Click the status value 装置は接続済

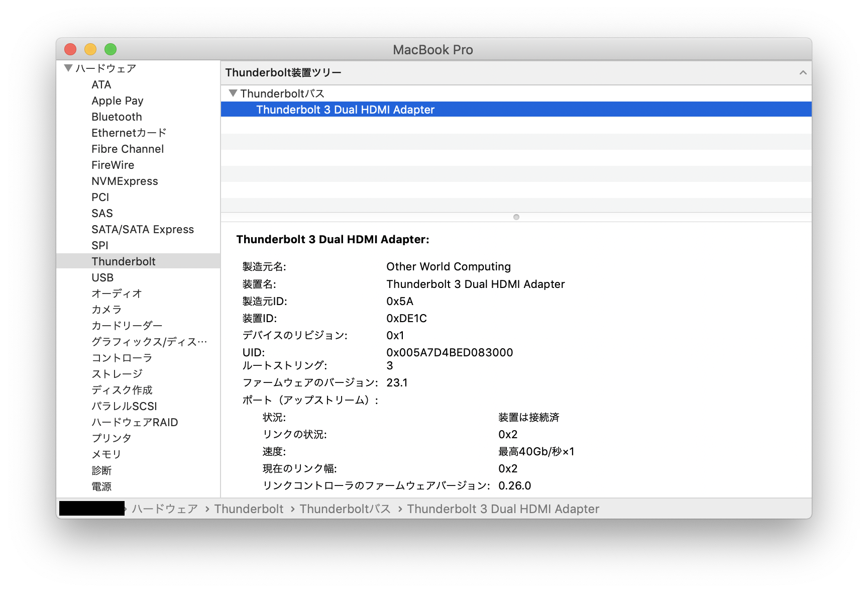point(528,417)
